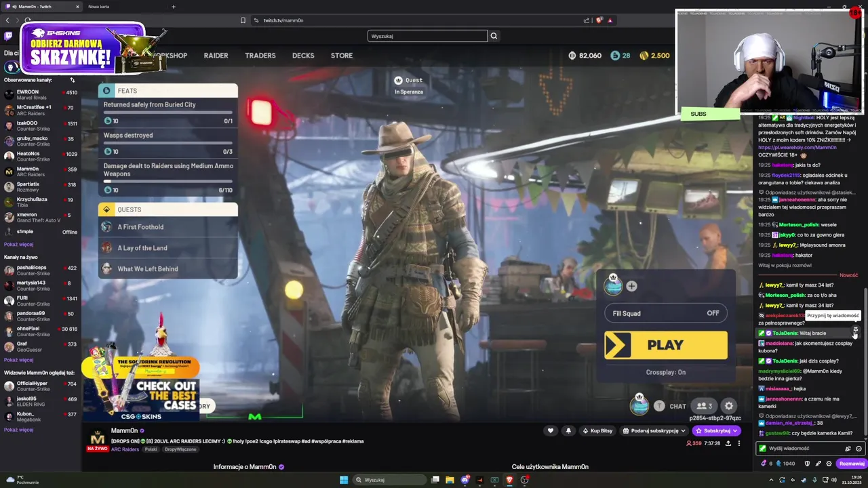868x488 pixels.
Task: Show hidden system tray icons chevron
Action: (x=771, y=480)
